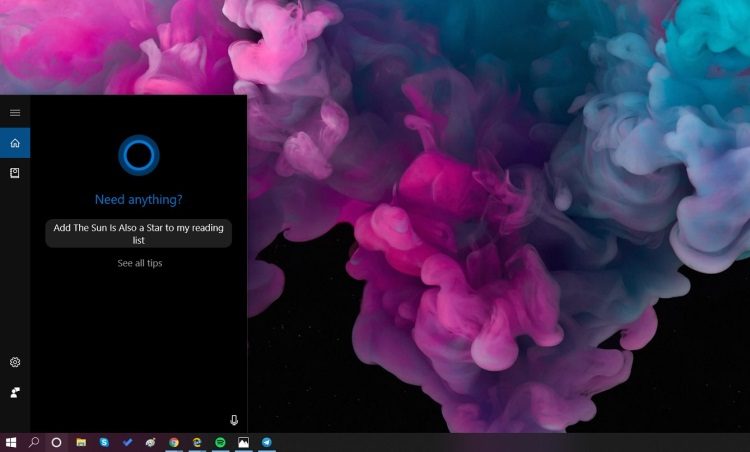Open Cortana settings gear
Screen dimensions: 750x452
click(15, 362)
